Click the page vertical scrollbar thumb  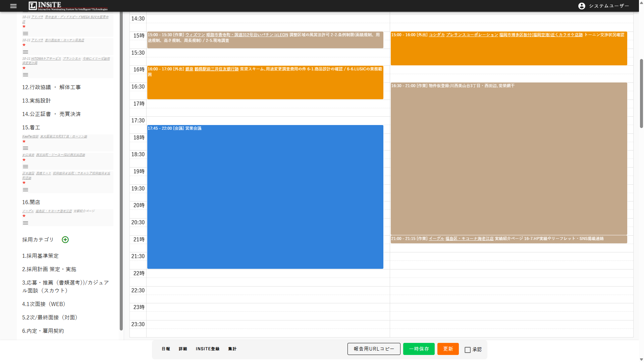(x=641, y=94)
